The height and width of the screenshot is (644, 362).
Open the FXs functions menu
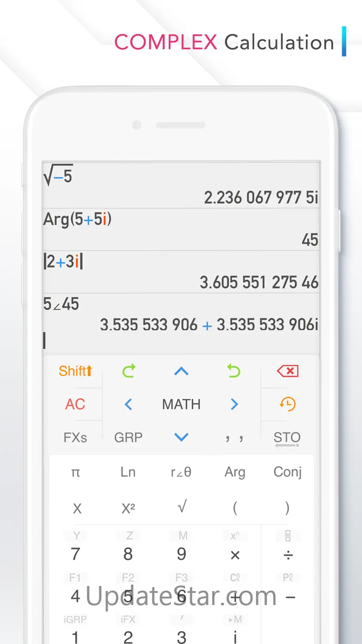[75, 437]
